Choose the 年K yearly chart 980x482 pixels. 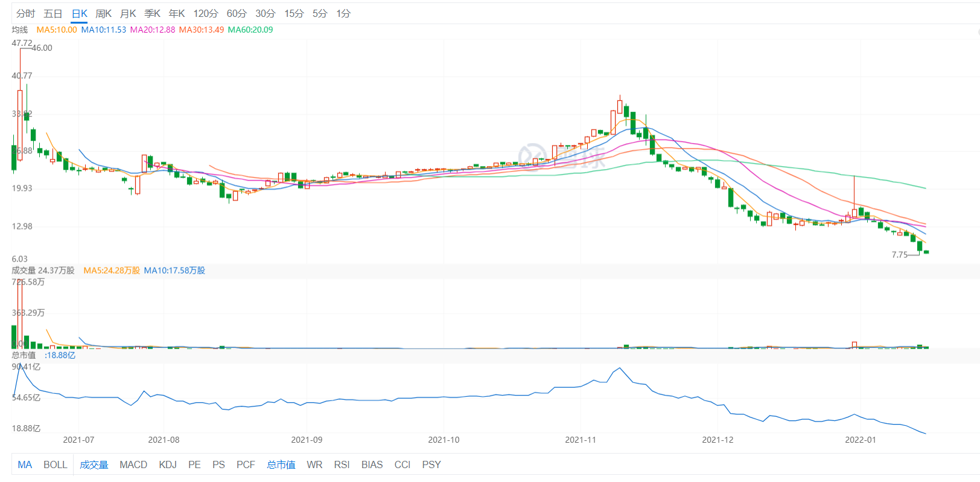point(177,13)
